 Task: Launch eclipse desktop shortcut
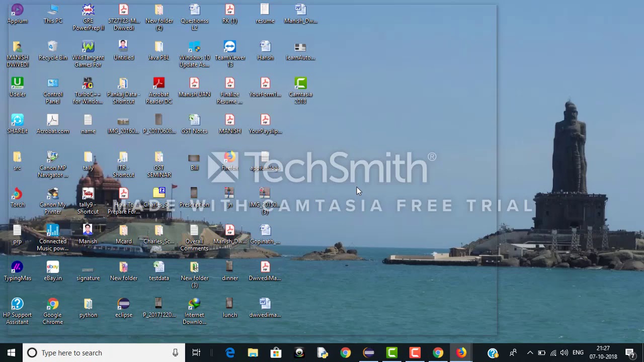(x=124, y=308)
